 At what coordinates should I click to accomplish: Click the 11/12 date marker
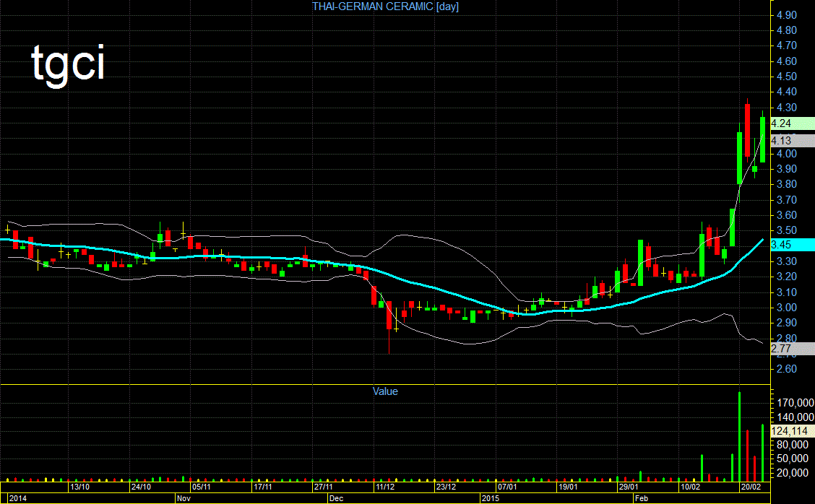pos(385,487)
